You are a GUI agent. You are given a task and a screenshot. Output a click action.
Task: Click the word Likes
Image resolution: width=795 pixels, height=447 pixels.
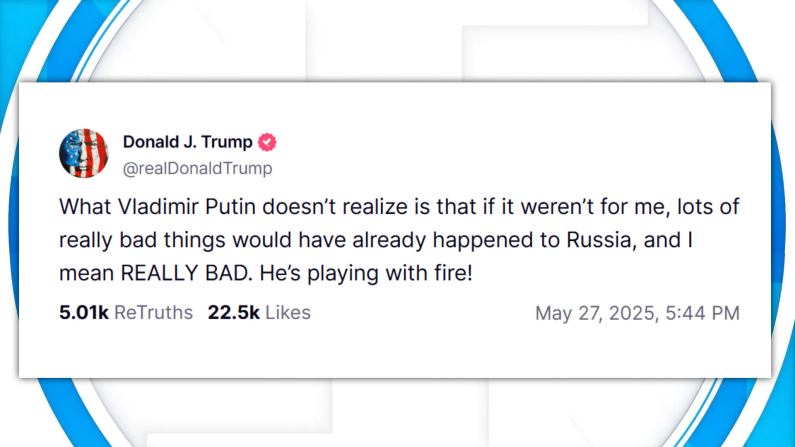pyautogui.click(x=288, y=313)
